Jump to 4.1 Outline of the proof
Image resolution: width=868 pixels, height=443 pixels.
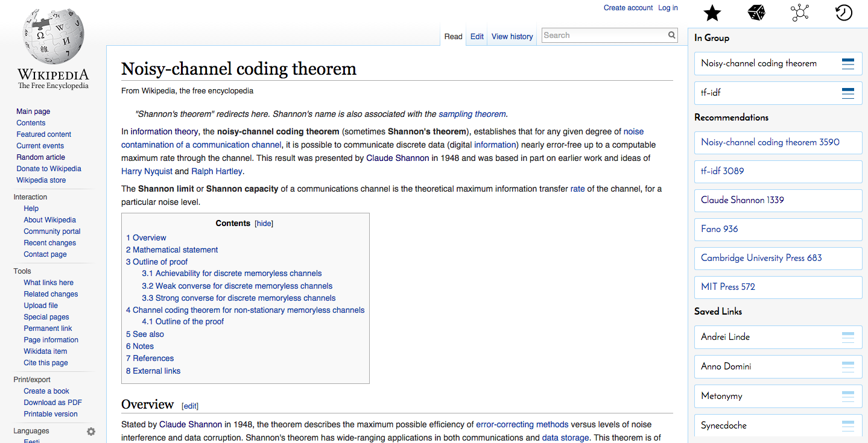(x=183, y=322)
